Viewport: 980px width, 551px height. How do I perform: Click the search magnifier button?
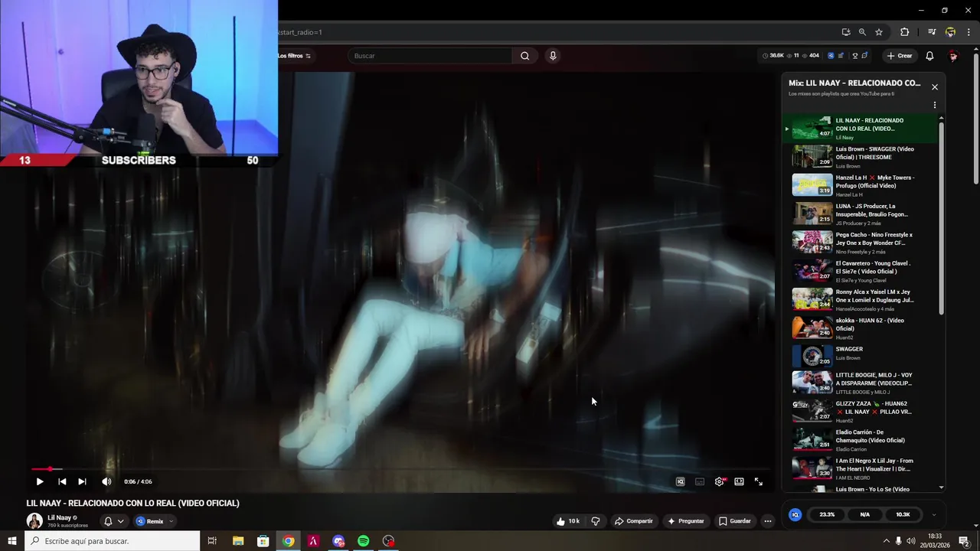click(524, 56)
